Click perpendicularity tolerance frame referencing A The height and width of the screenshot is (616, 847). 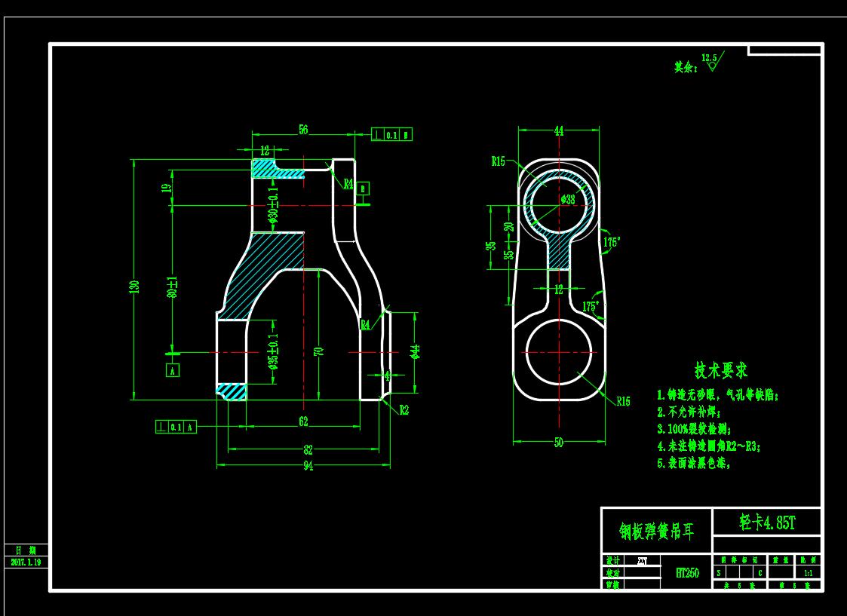click(176, 427)
